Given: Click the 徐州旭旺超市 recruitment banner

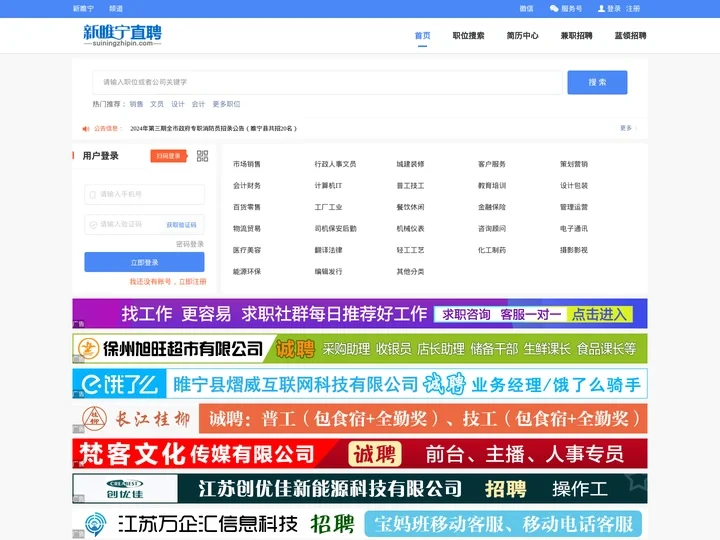Looking at the screenshot, I should pos(360,349).
